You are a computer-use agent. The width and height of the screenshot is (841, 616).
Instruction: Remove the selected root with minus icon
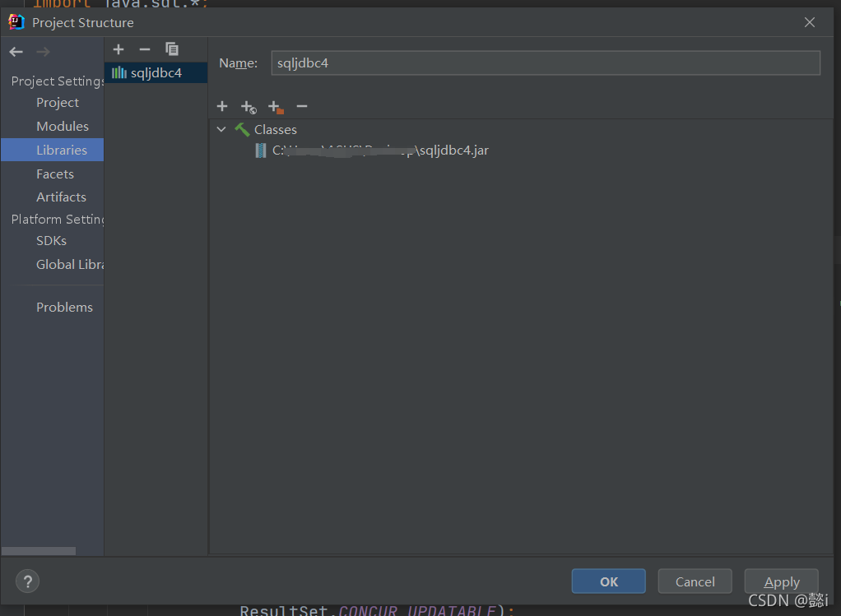302,106
